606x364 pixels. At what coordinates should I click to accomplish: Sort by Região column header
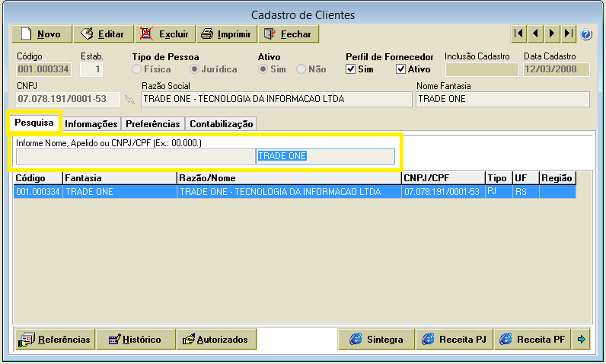coord(558,178)
